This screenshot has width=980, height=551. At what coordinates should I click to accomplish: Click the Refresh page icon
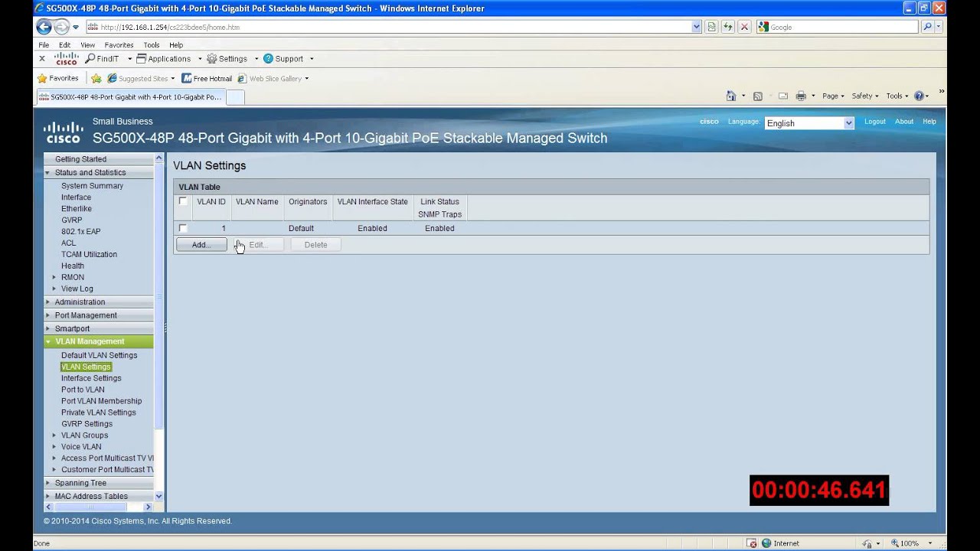pos(728,27)
